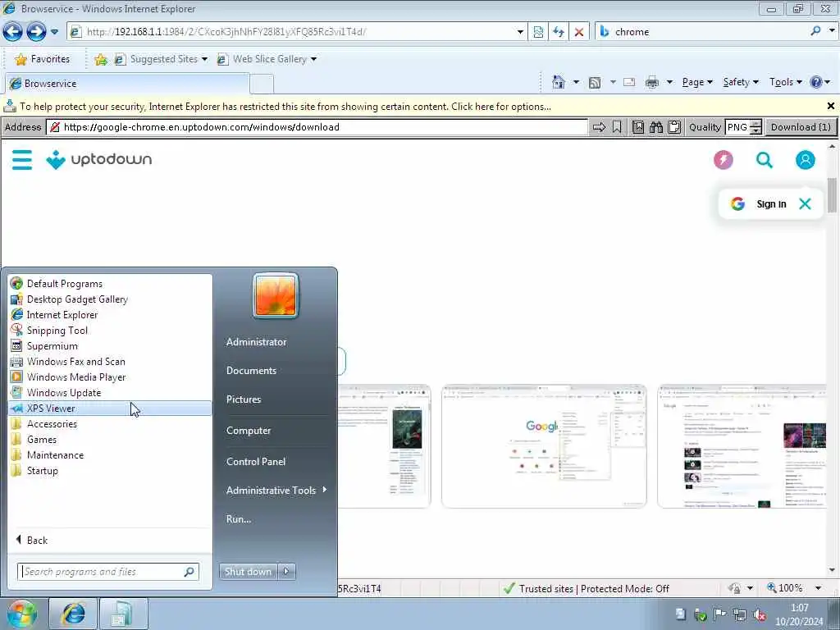This screenshot has height=630, width=840.
Task: Open a new blank tab
Action: (x=262, y=84)
